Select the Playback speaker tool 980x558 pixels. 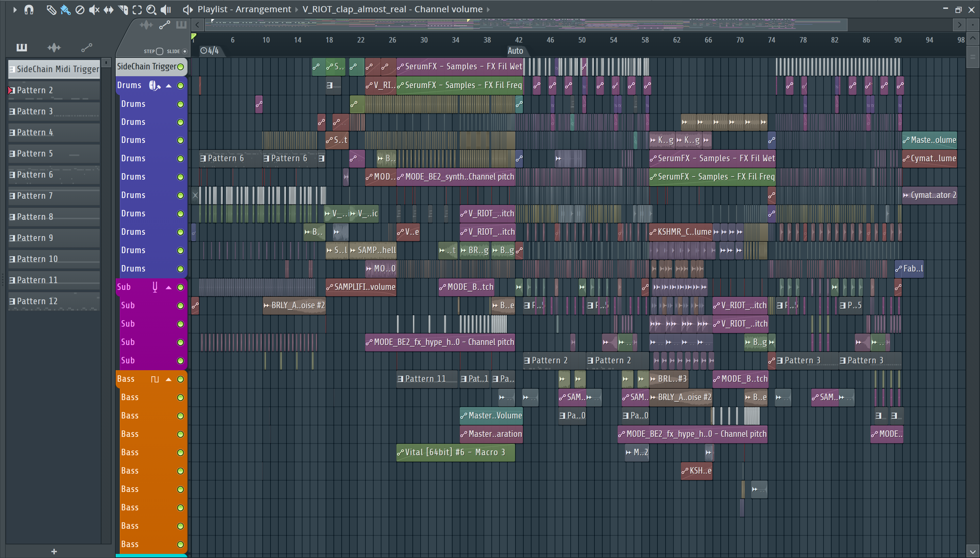[166, 10]
